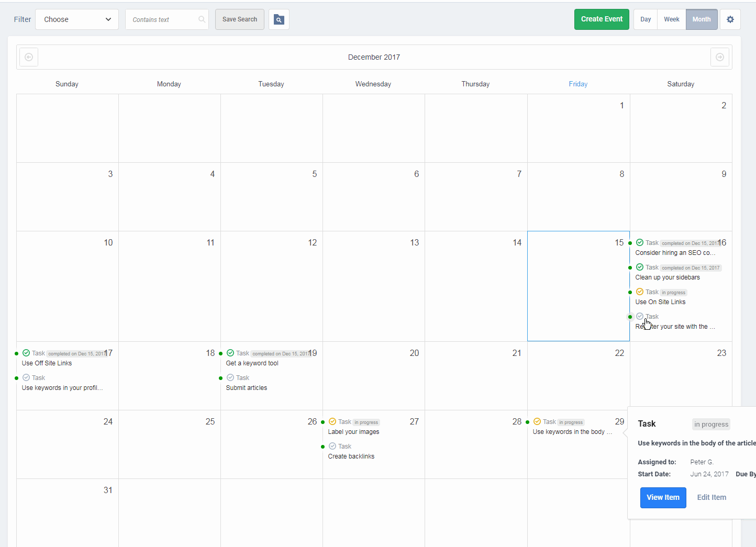This screenshot has height=547, width=756.
Task: Click green dot beside Label your images task
Action: pos(323,422)
